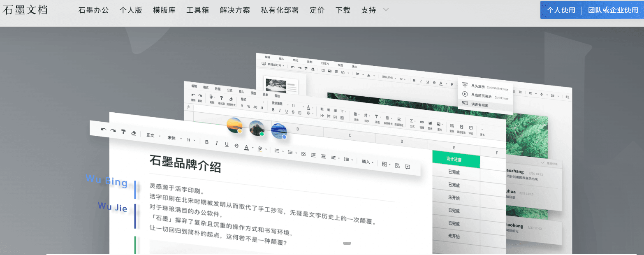The height and width of the screenshot is (255, 644).
Task: Open the 正文 paragraph style dropdown
Action: [153, 135]
